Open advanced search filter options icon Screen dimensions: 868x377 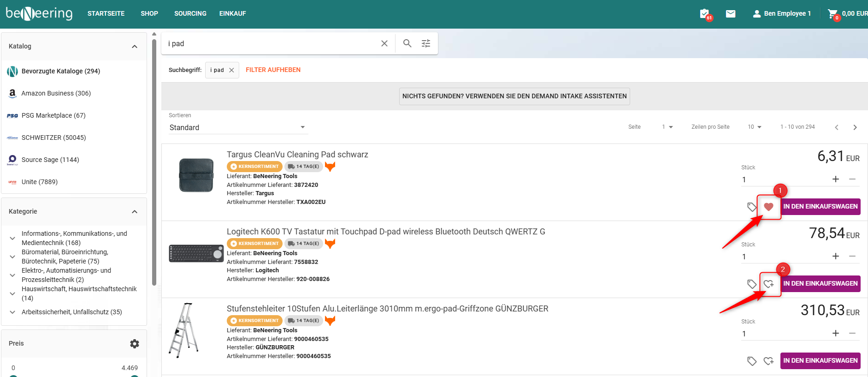pos(426,43)
